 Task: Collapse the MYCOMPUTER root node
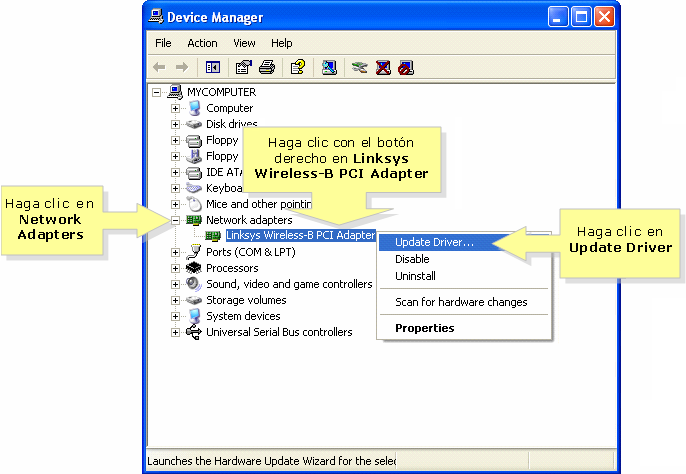[156, 92]
